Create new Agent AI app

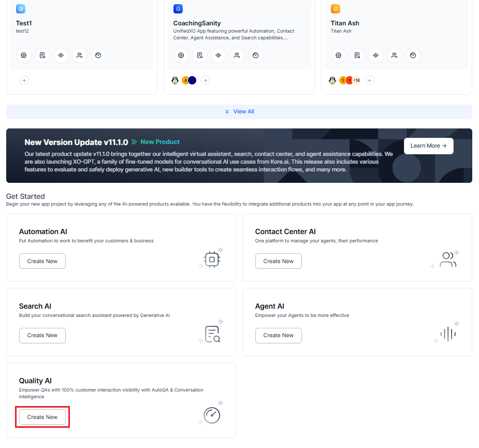tap(278, 335)
